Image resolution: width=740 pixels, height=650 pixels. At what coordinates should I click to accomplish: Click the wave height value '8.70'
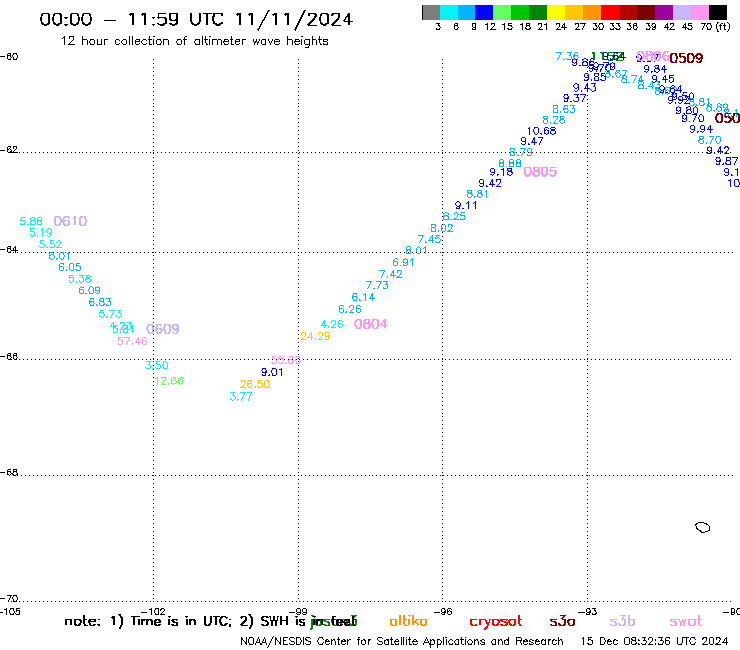(x=709, y=140)
